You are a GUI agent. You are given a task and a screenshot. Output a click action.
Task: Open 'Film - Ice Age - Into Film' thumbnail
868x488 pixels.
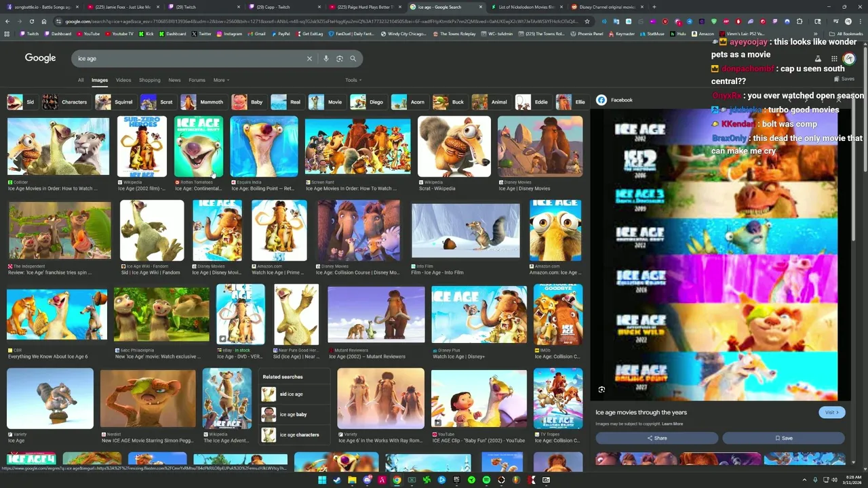click(466, 230)
